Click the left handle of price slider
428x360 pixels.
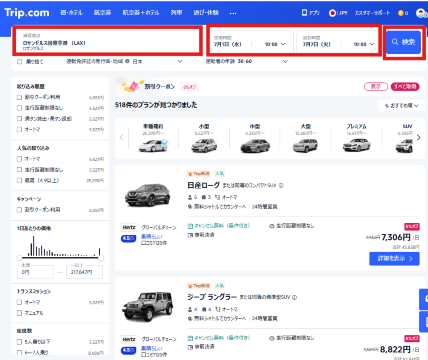click(19, 258)
